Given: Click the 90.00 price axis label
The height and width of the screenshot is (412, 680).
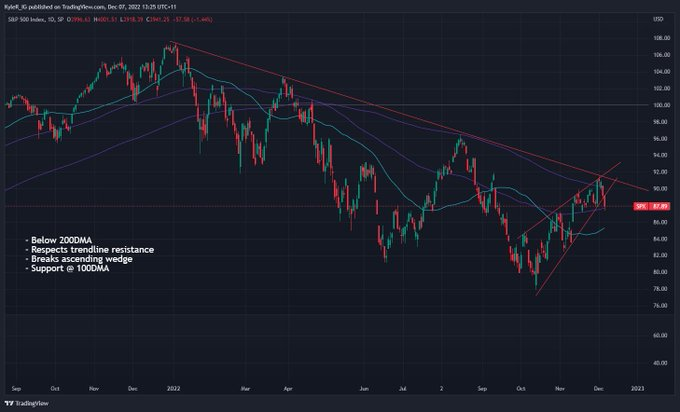Looking at the screenshot, I should pos(660,189).
